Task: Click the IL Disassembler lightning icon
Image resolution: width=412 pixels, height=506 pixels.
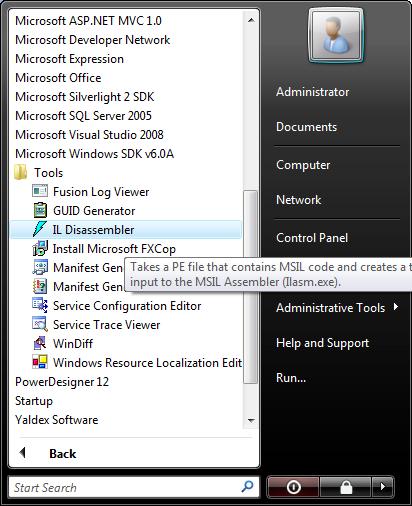Action: (x=40, y=229)
